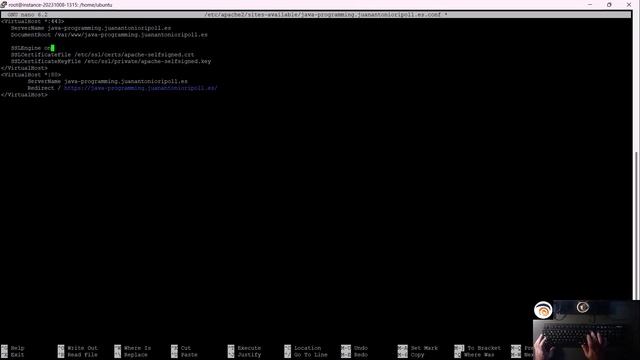Click the first '</VirtualHost>' closing tag

24,68
